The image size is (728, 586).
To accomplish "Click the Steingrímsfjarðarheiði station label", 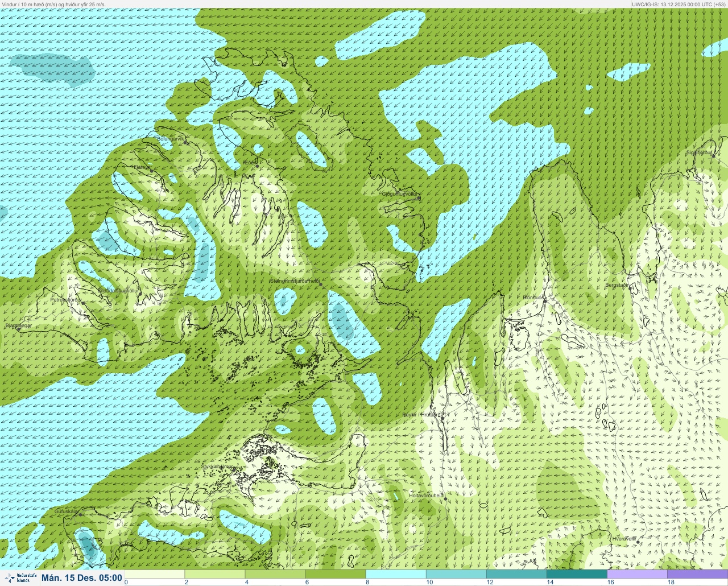I will [x=294, y=281].
